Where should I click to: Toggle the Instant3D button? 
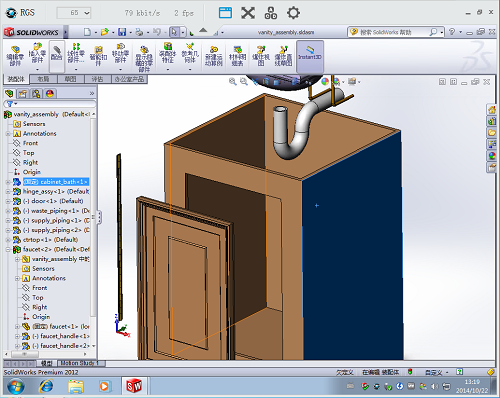point(310,56)
